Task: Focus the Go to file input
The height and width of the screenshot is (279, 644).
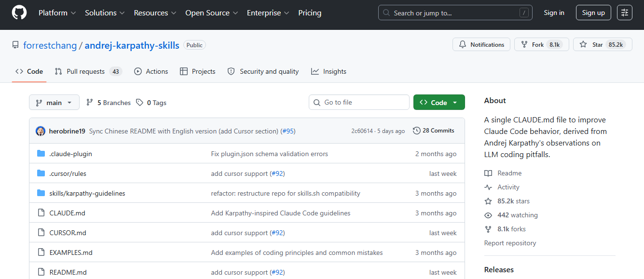Action: (x=359, y=103)
